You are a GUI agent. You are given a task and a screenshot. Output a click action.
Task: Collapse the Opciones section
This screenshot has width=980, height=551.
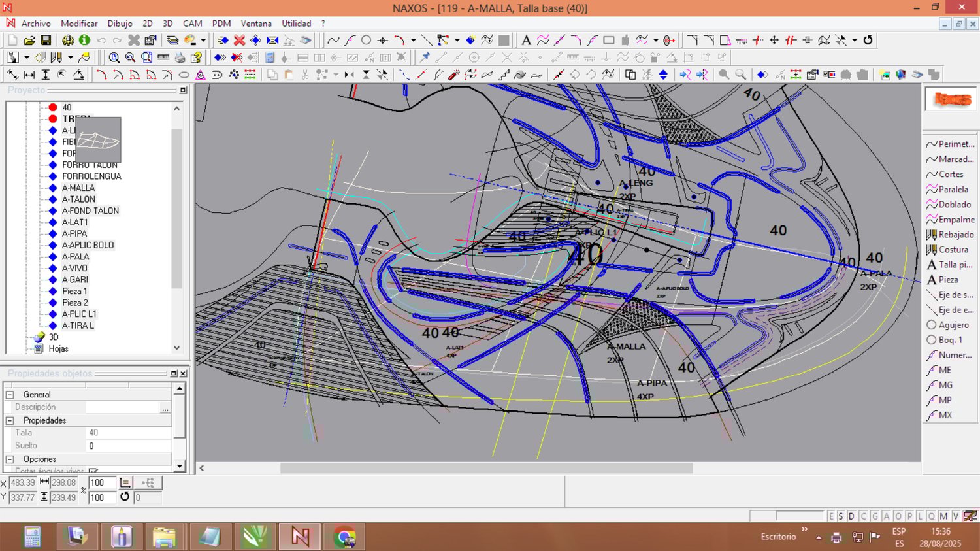pyautogui.click(x=10, y=459)
